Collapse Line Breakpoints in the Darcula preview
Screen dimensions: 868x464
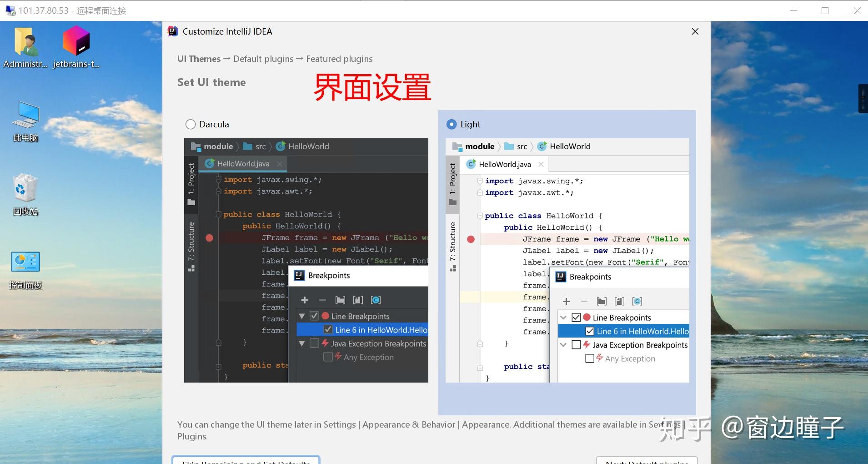point(302,316)
